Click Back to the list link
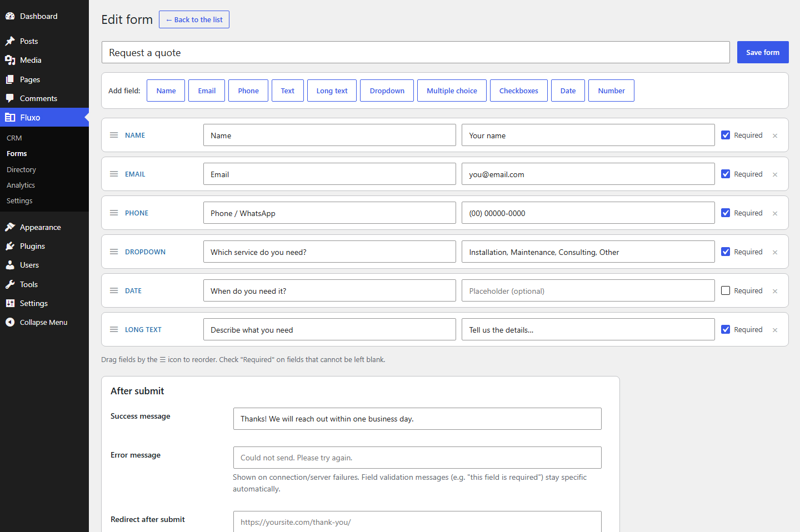The image size is (800, 532). point(194,19)
